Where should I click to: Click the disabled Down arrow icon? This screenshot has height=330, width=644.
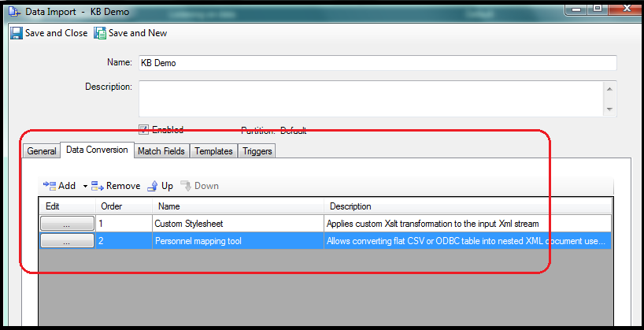(186, 186)
